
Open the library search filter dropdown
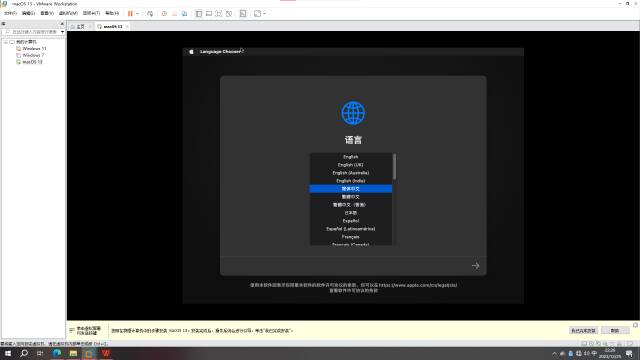coord(62,31)
